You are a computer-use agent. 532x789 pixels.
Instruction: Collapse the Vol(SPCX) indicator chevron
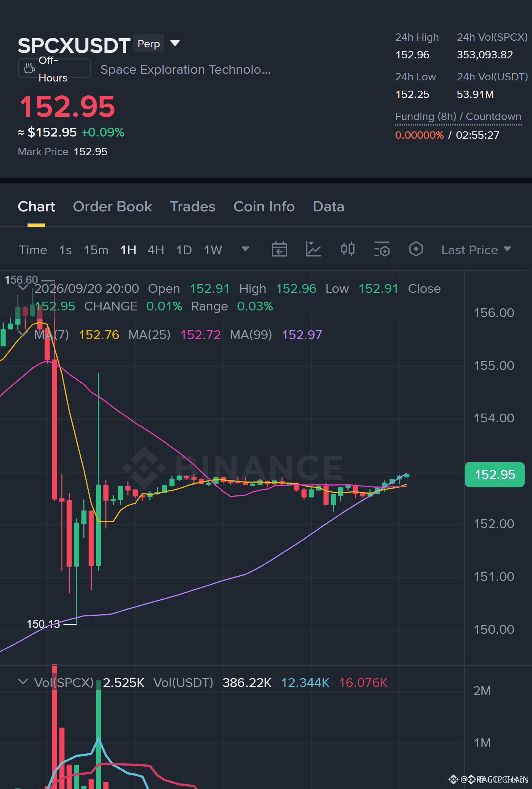coord(23,682)
